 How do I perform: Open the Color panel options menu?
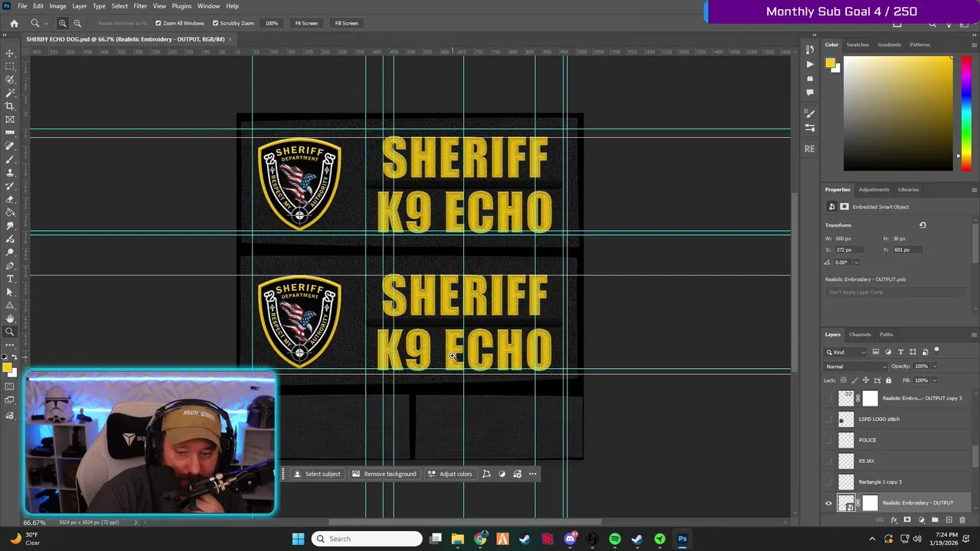point(974,44)
